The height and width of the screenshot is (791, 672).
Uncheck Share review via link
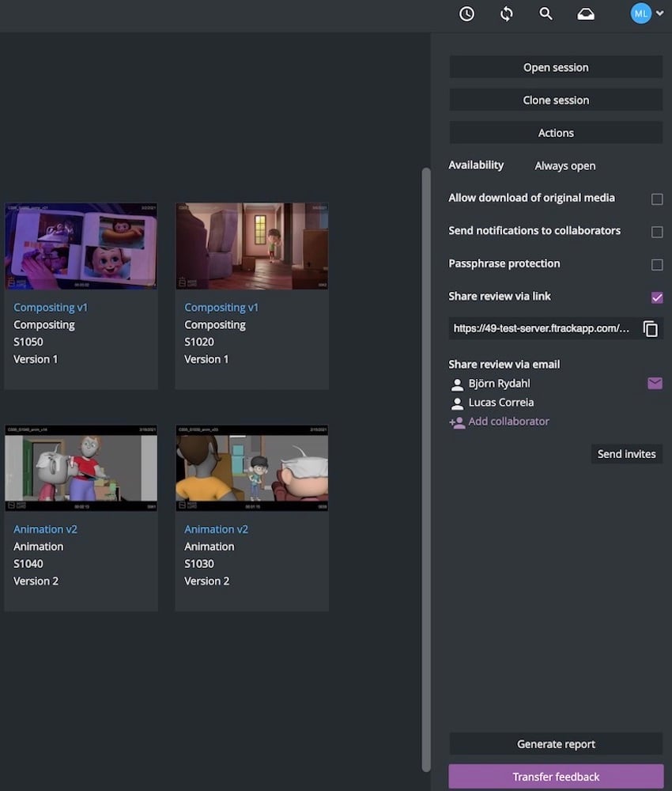(x=657, y=297)
